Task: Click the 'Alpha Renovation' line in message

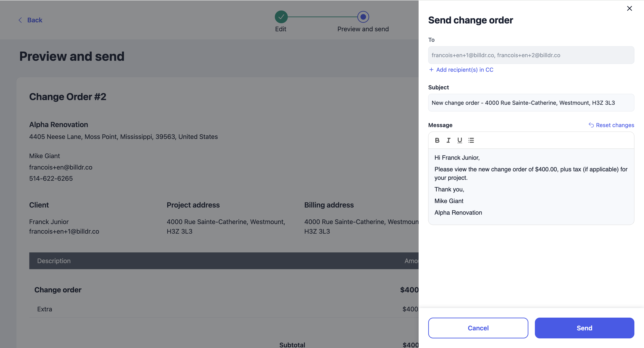Action: click(x=458, y=212)
